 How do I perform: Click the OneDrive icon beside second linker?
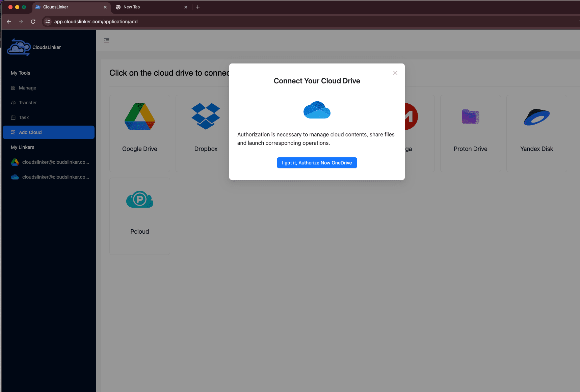coord(15,177)
